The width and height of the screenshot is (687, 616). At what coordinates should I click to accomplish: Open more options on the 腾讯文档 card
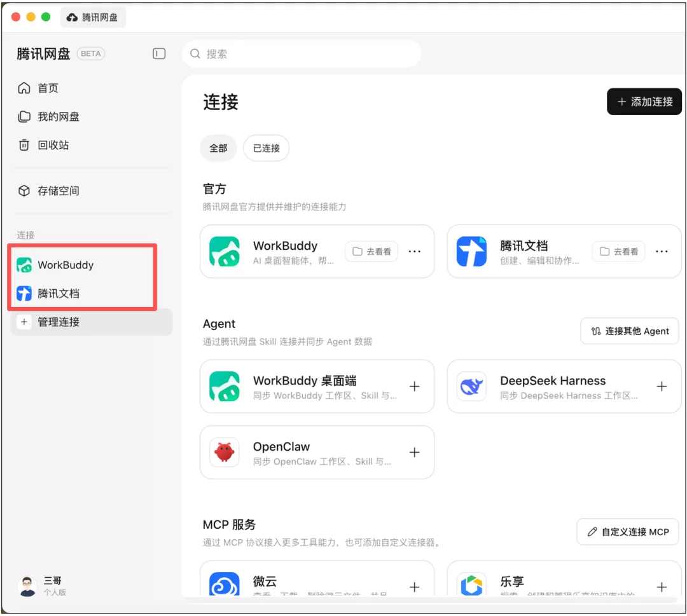(662, 251)
